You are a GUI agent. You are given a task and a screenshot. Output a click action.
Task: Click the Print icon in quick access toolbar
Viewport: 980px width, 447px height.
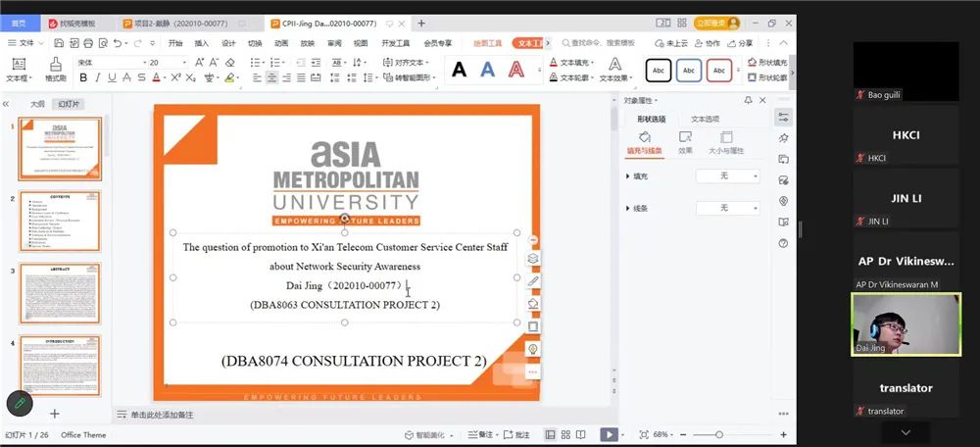click(88, 43)
